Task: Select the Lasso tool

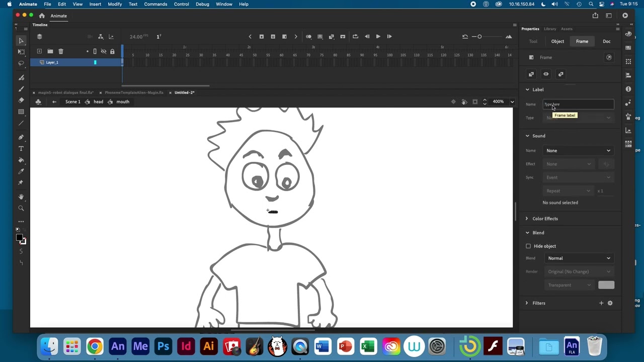Action: pyautogui.click(x=21, y=63)
